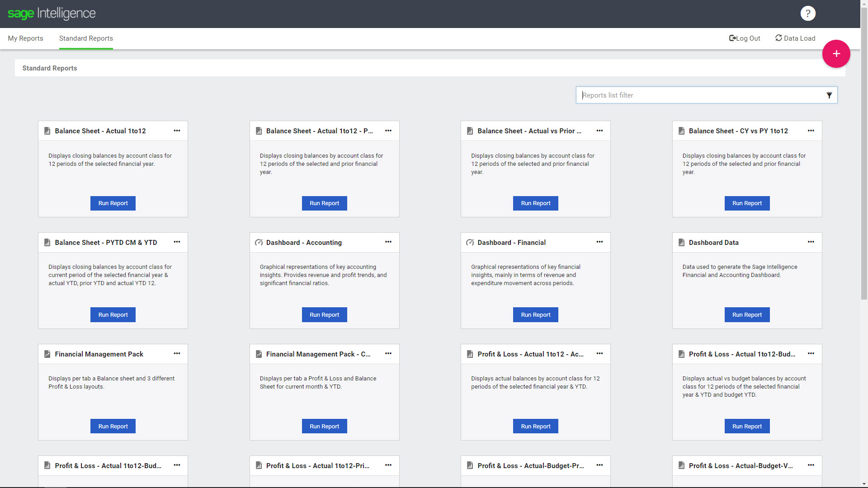Click report icon beside Balance Sheet - CY vs PY
Screen dimensions: 868x488
pyautogui.click(x=681, y=131)
